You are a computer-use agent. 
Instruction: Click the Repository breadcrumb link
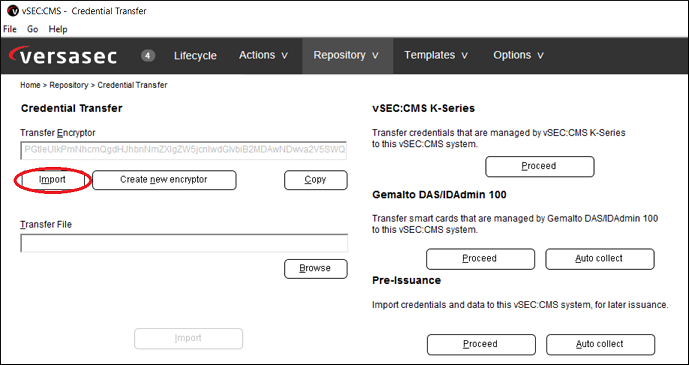pyautogui.click(x=69, y=85)
